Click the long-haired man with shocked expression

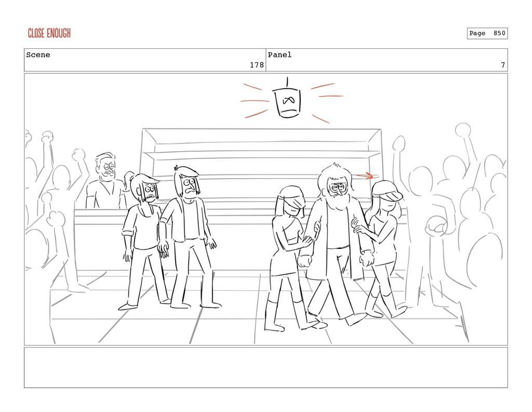[x=190, y=236]
